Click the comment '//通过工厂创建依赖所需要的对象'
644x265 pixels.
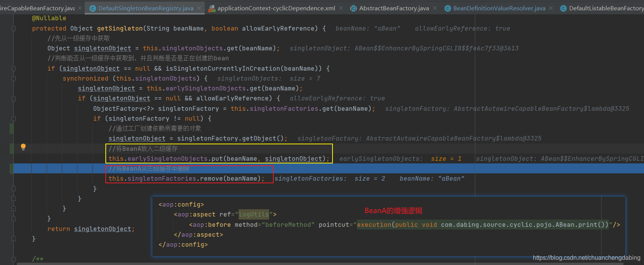155,129
